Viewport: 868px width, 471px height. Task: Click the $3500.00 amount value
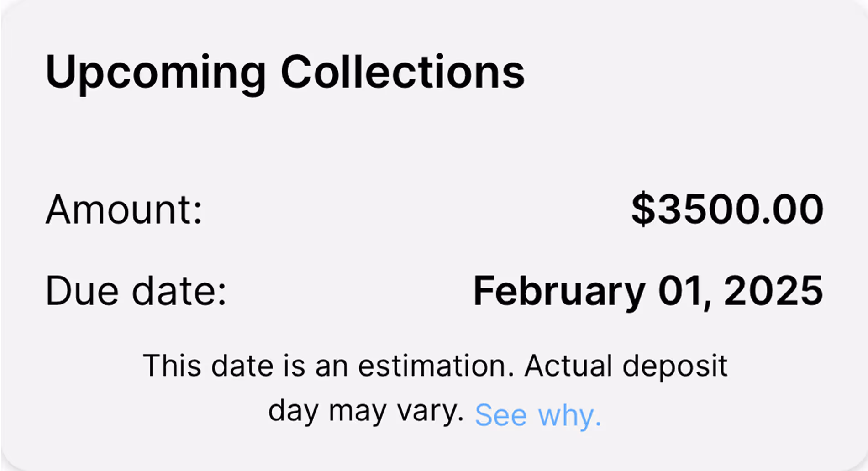click(727, 209)
